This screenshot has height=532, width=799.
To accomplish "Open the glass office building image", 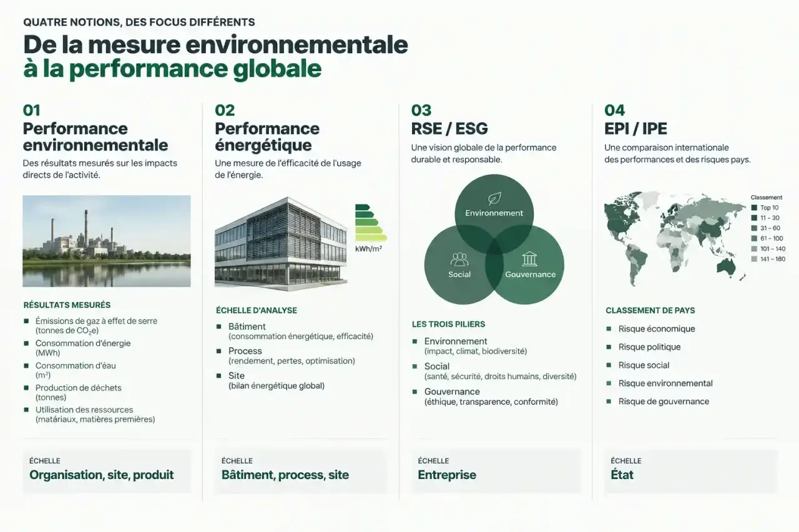I will click(x=281, y=244).
